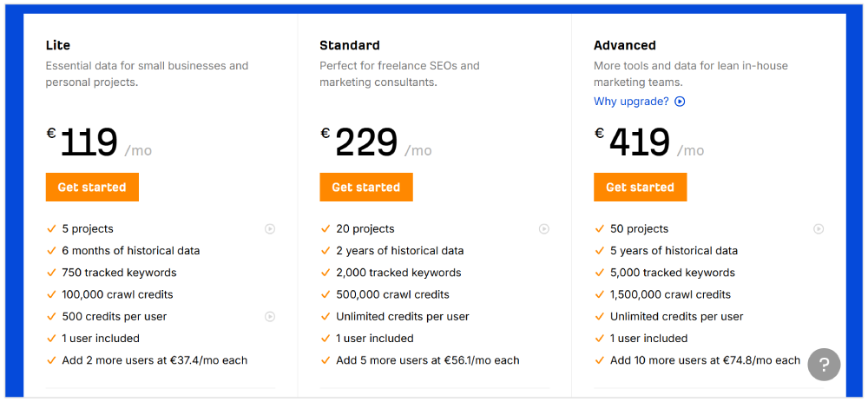Click the €229 per month price

(366, 143)
